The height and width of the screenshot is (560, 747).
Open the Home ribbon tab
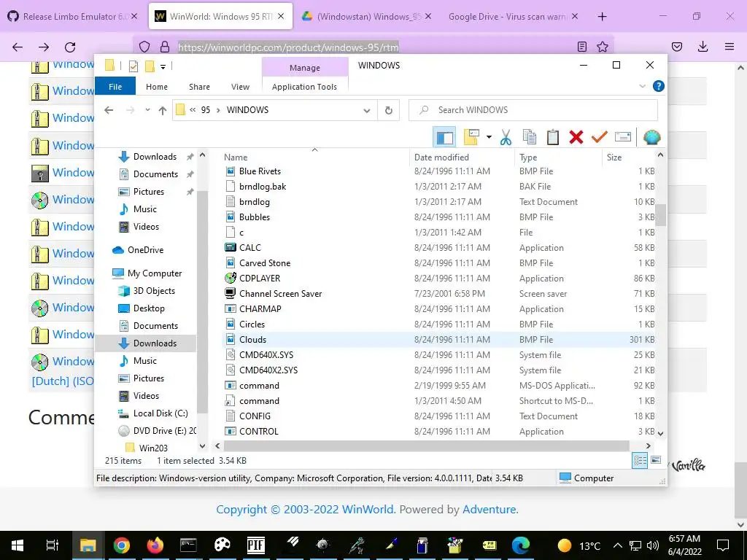[157, 87]
